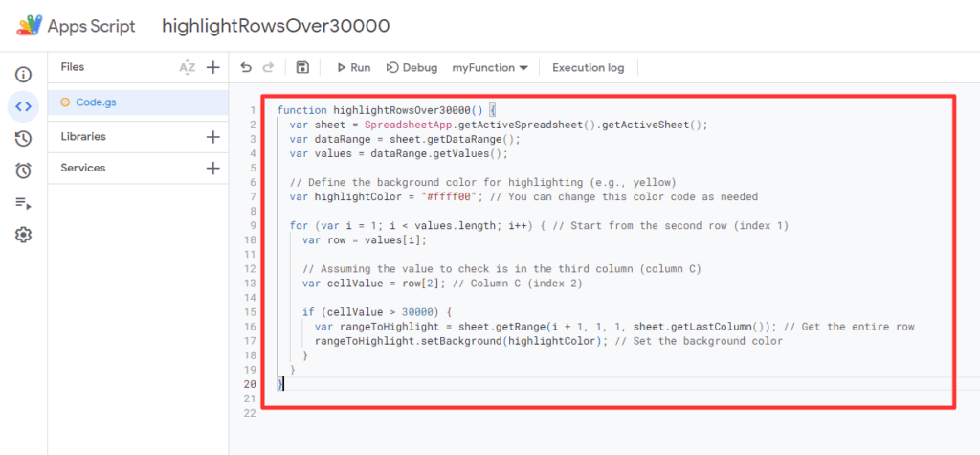Open the Executions list icon
980x455 pixels.
(x=23, y=203)
